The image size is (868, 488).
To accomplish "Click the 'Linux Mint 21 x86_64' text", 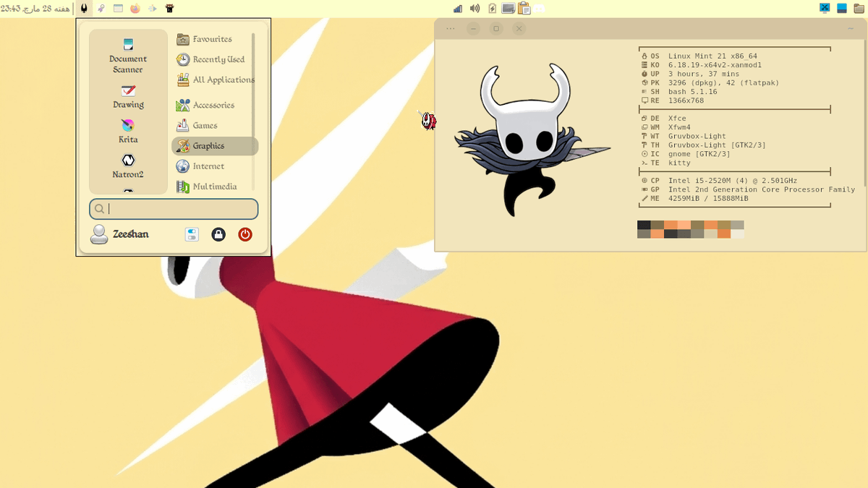I will tap(712, 56).
